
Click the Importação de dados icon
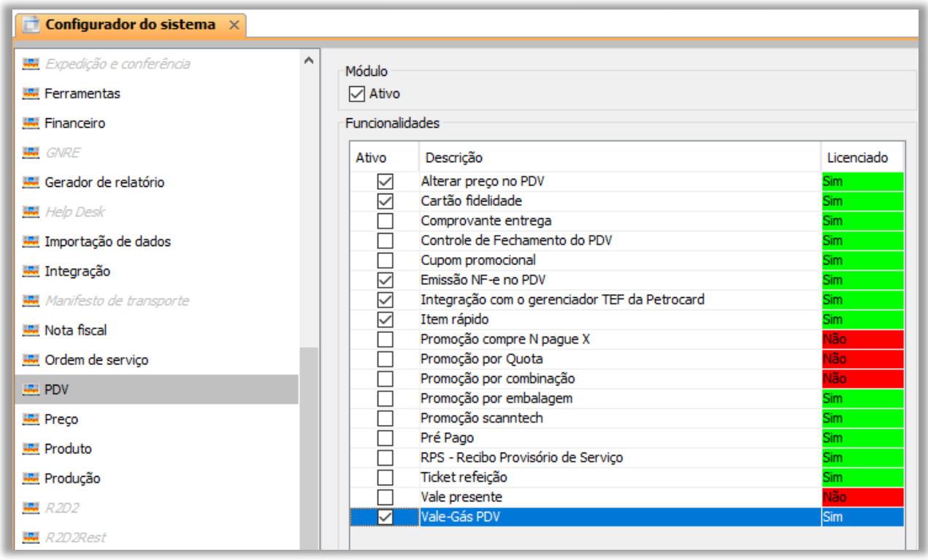(30, 242)
